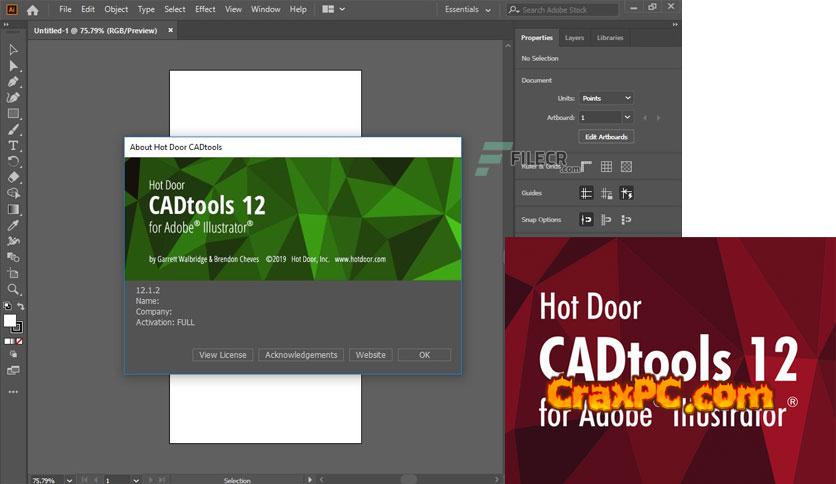Close the Untitled-1 document tab
Viewport: 836px width, 484px height.
(171, 30)
